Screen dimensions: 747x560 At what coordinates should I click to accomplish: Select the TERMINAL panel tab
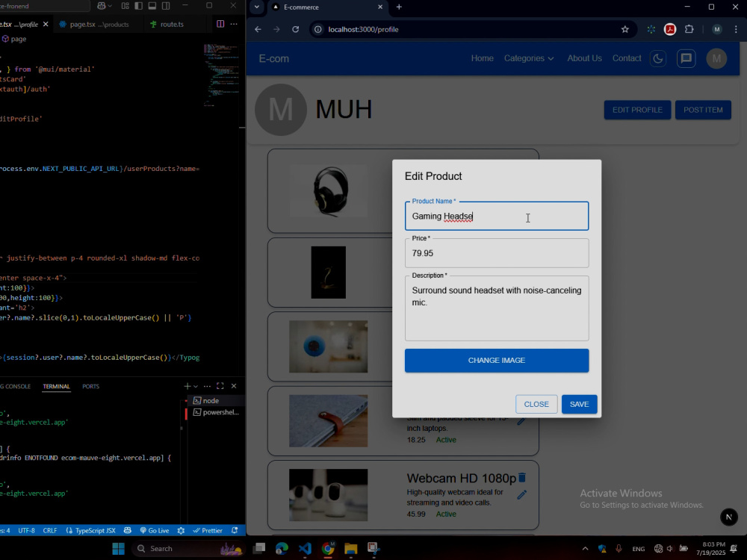(56, 386)
